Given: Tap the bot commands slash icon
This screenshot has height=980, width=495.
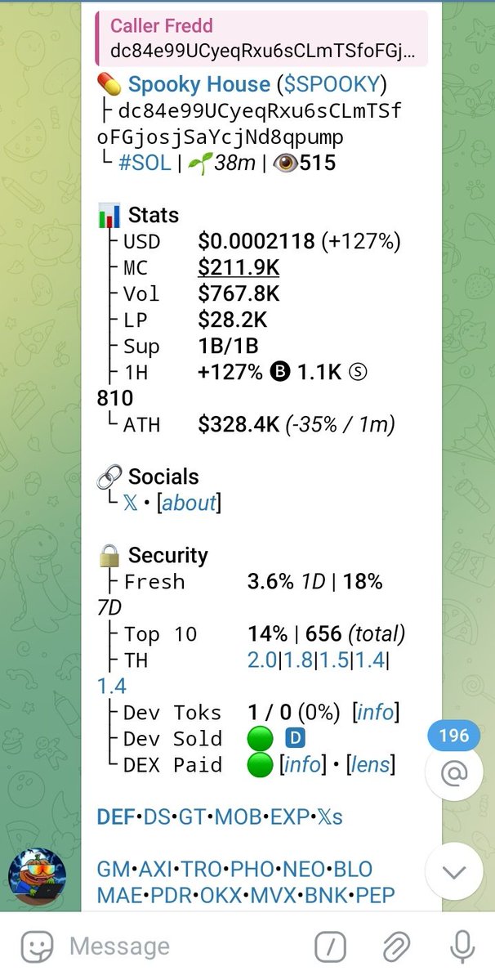Looking at the screenshot, I should click(331, 948).
